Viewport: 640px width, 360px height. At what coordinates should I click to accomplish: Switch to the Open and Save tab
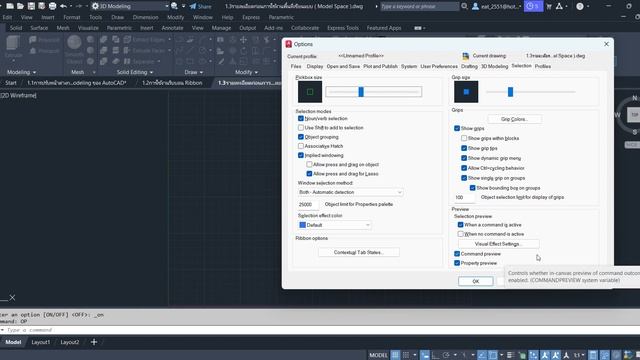click(343, 66)
